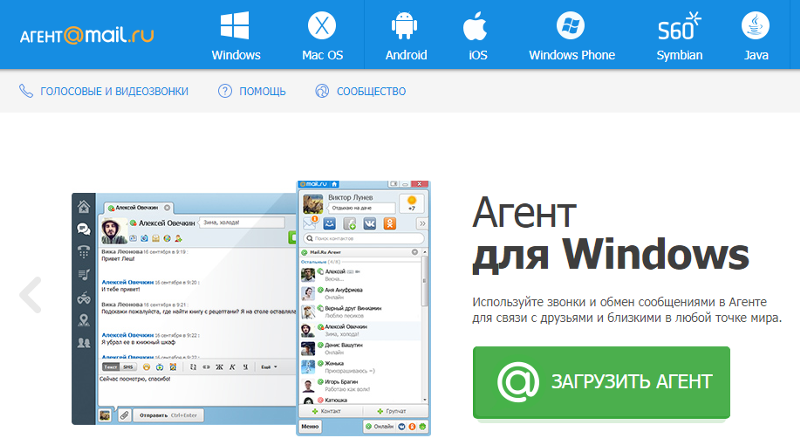Click the Отправить send button
Image resolution: width=800 pixels, height=445 pixels.
pyautogui.click(x=168, y=415)
